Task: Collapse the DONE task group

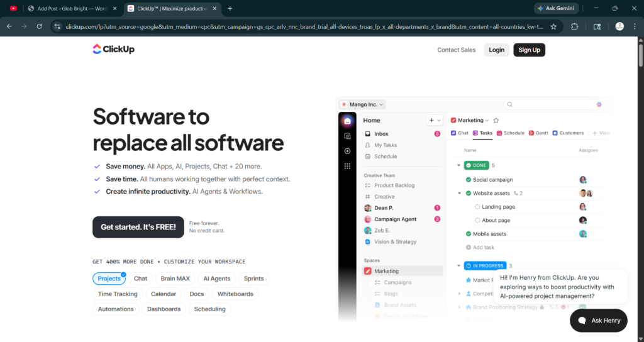Action: (x=458, y=165)
